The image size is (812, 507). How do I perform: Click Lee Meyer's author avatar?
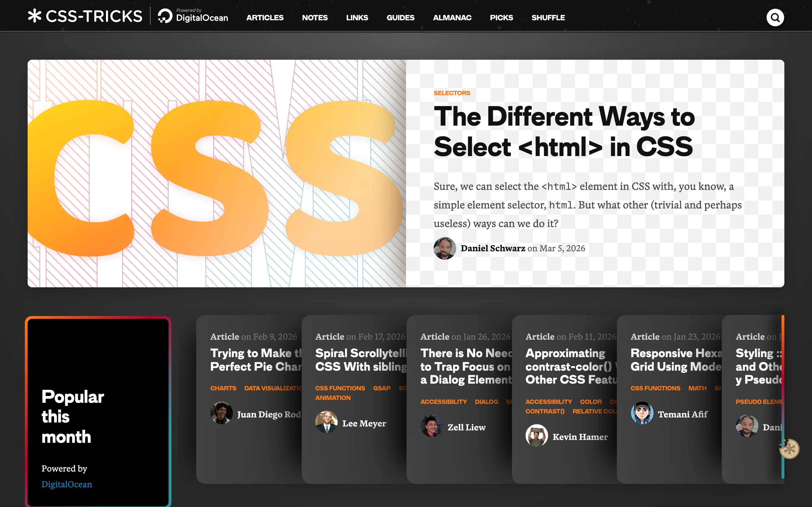326,422
